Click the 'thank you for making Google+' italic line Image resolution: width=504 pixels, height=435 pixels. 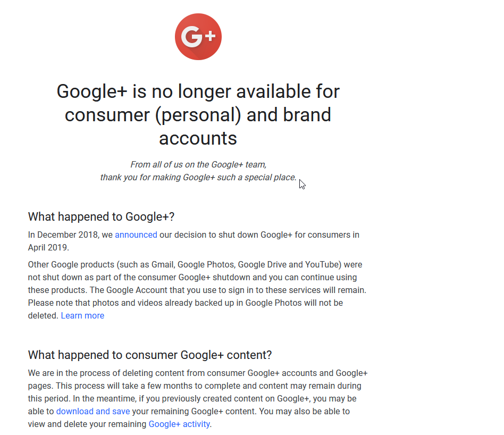pyautogui.click(x=198, y=178)
